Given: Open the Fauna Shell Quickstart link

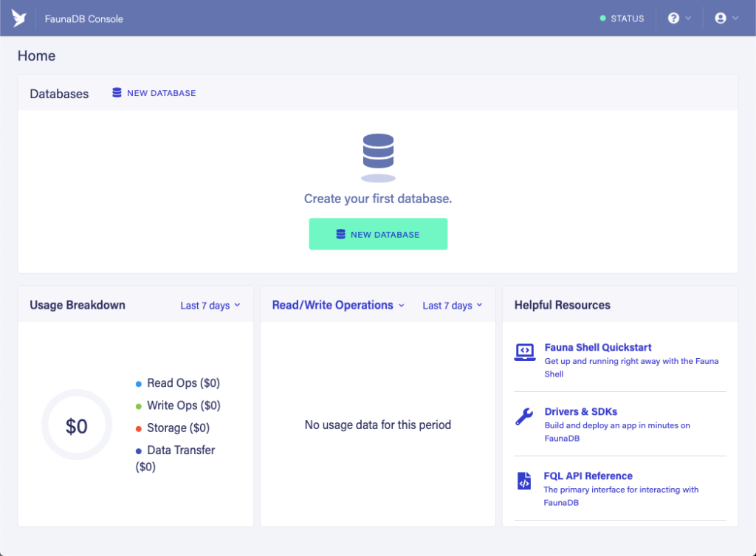Looking at the screenshot, I should pyautogui.click(x=598, y=347).
